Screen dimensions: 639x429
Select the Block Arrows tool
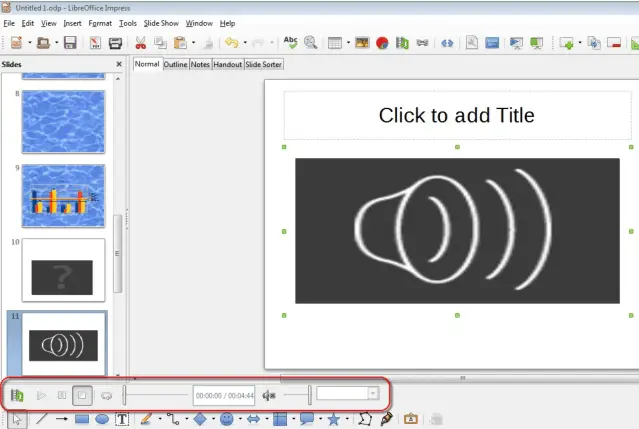pos(253,419)
